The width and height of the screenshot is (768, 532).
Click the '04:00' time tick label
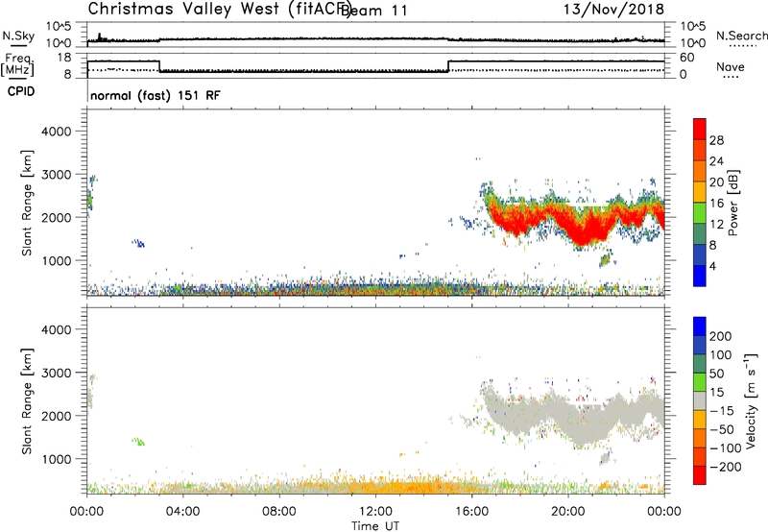[183, 512]
